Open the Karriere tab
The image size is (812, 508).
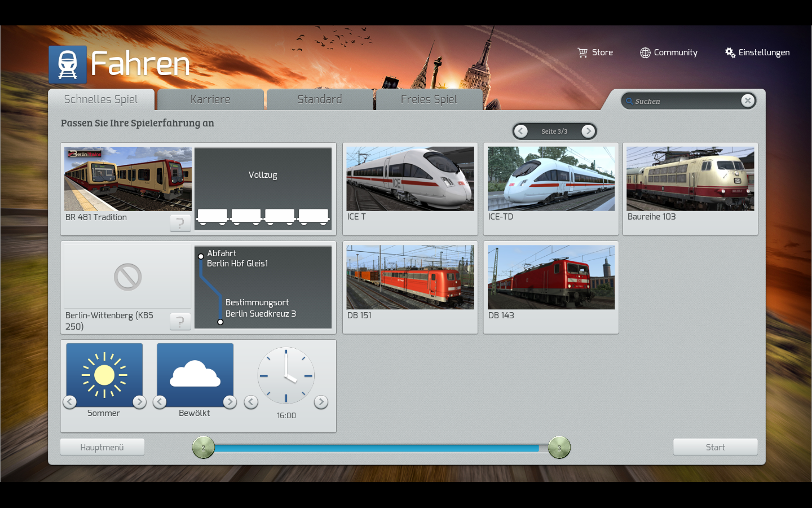click(x=210, y=99)
